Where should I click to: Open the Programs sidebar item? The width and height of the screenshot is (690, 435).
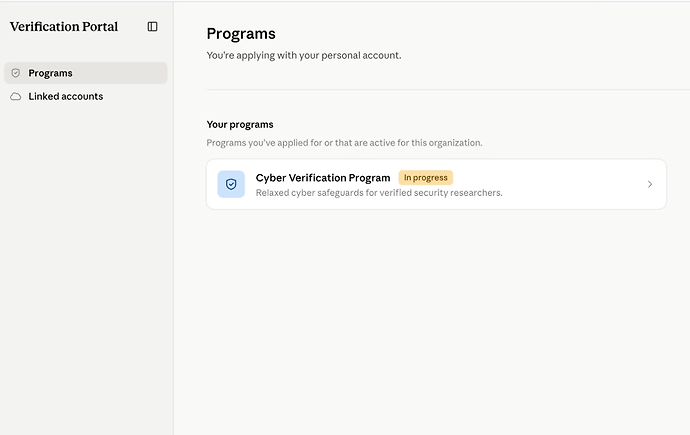pyautogui.click(x=86, y=73)
